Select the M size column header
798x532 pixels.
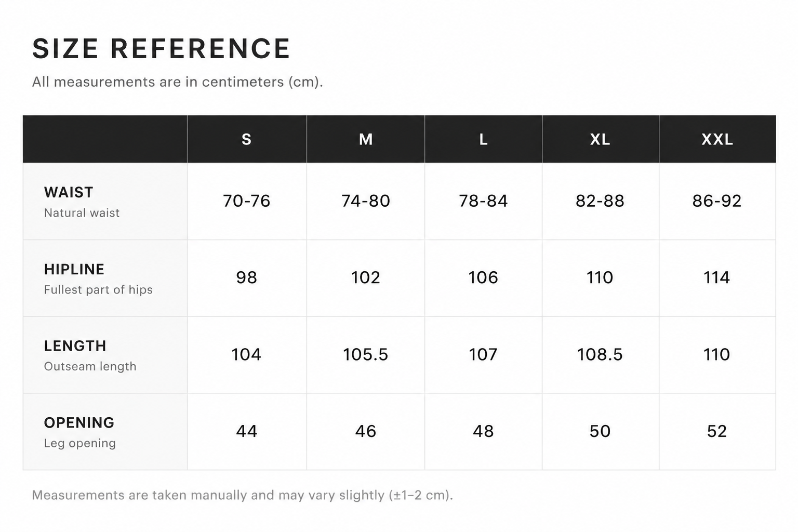coord(366,139)
